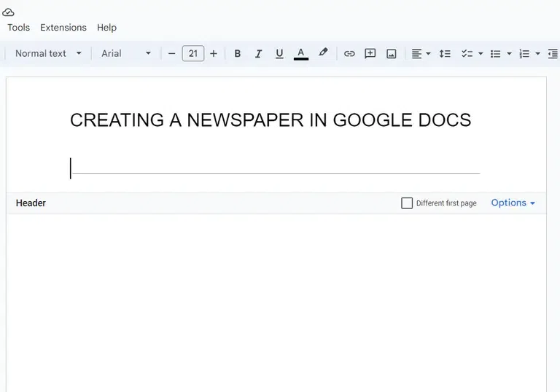This screenshot has width=560, height=392.
Task: Enable Different first page checkbox
Action: click(407, 203)
